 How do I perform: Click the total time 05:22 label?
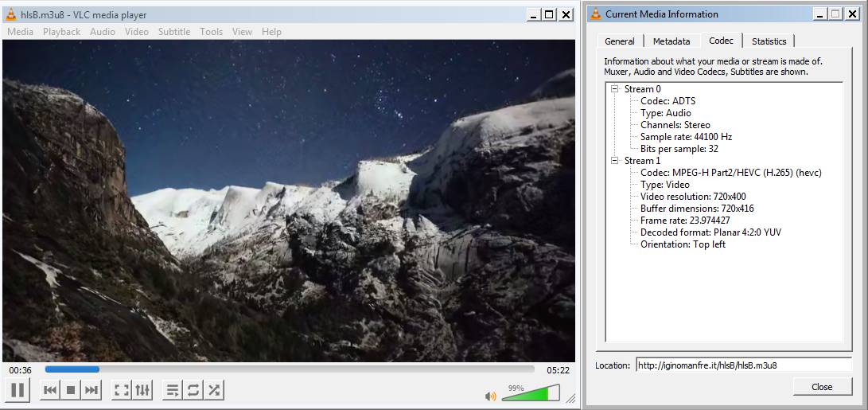(x=558, y=370)
